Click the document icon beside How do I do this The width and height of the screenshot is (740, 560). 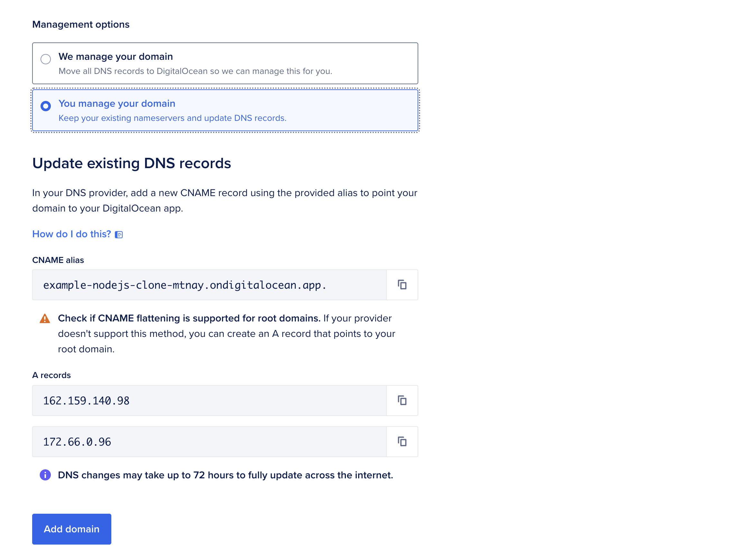point(119,234)
